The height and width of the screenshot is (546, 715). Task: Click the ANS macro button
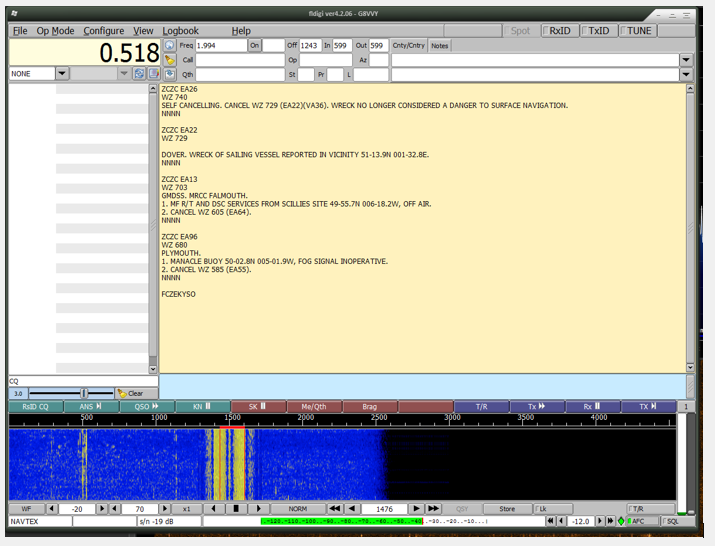pyautogui.click(x=91, y=406)
